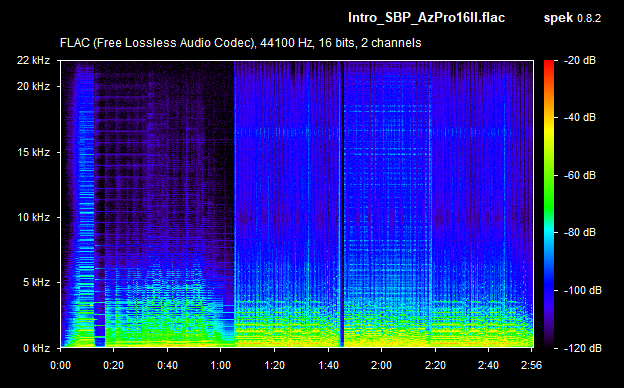Click the 0:20 time axis marker
Screen dimensions: 624x388
point(113,365)
